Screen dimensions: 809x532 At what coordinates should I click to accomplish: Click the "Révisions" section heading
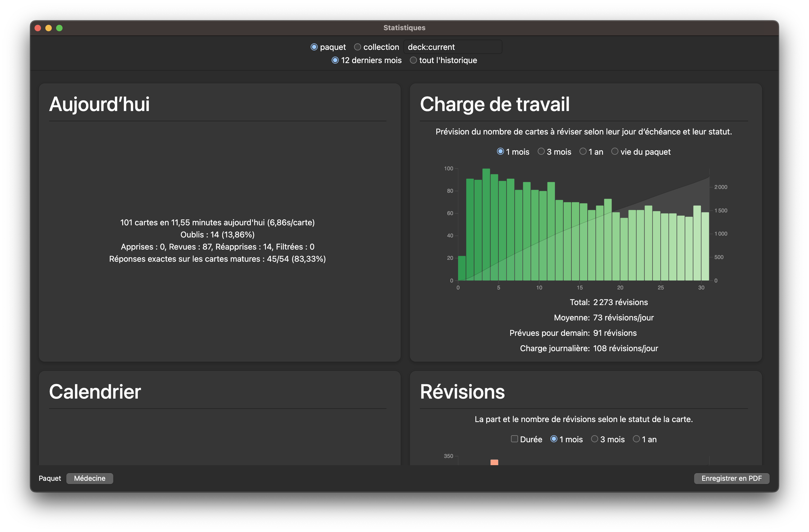463,391
